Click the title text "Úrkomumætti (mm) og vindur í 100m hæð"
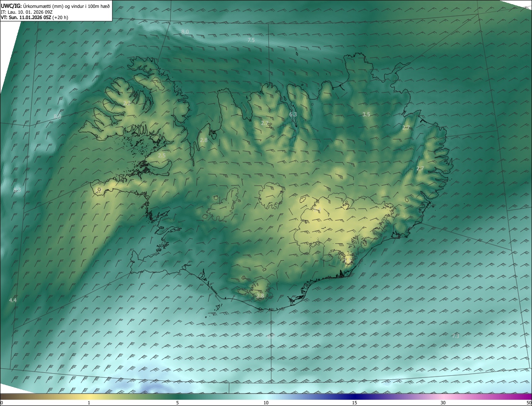Viewport: 532px width, 406px height. click(66, 6)
